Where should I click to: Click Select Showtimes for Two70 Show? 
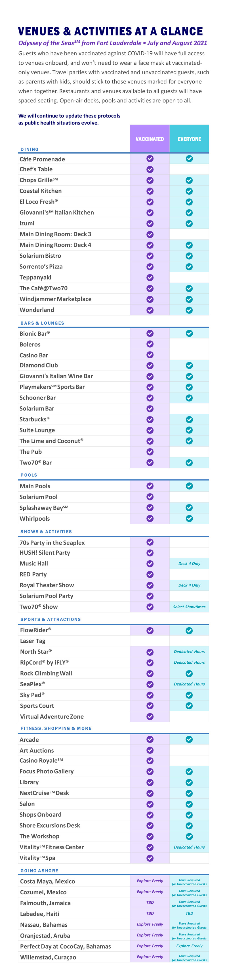pos(189,607)
